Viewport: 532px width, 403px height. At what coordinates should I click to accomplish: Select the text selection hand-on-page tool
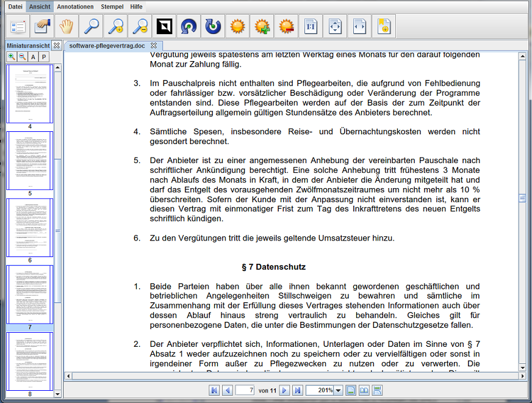tap(42, 26)
